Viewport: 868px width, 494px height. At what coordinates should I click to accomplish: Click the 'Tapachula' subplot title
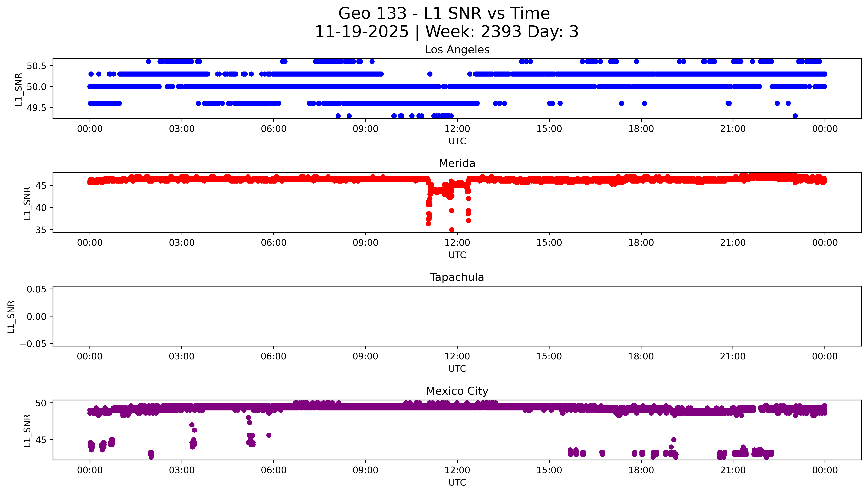point(457,277)
